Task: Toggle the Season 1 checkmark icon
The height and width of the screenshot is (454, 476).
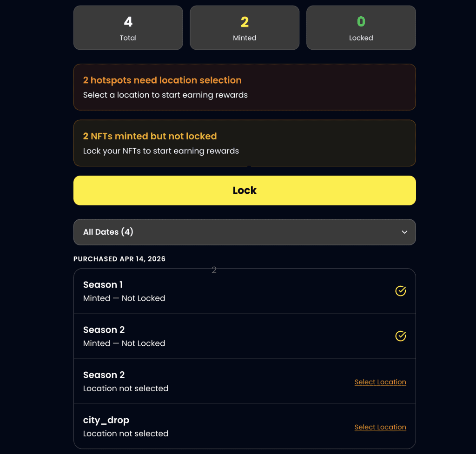Action: click(x=400, y=291)
